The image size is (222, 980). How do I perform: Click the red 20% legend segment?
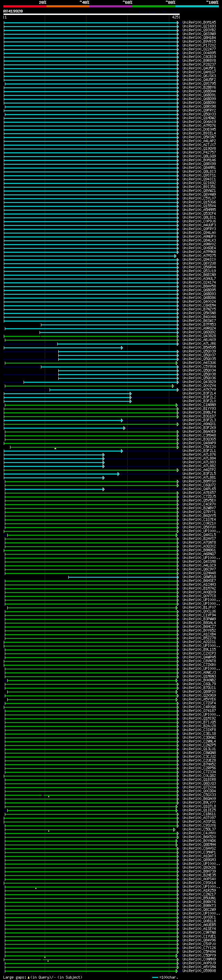point(25,6)
